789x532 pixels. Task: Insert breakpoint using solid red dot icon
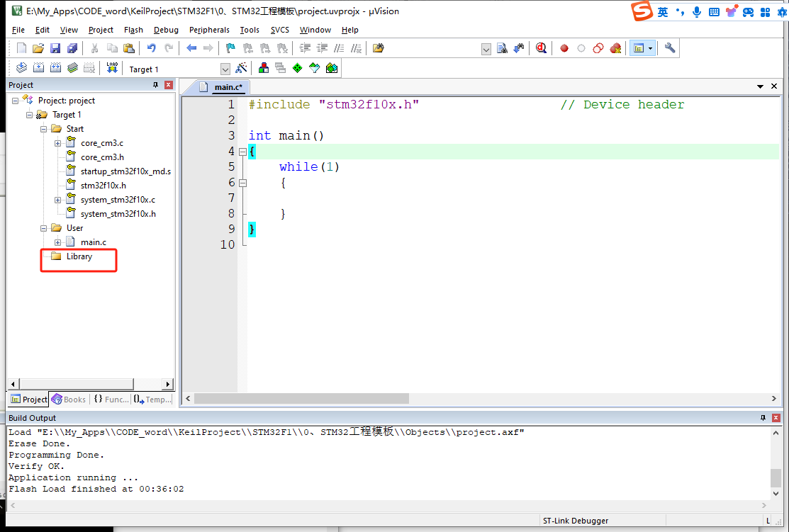point(564,48)
